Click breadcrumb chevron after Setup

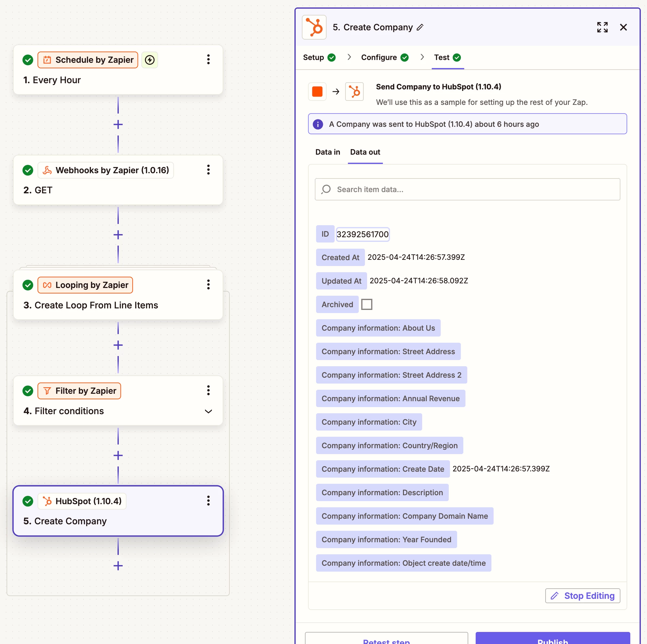pos(349,57)
